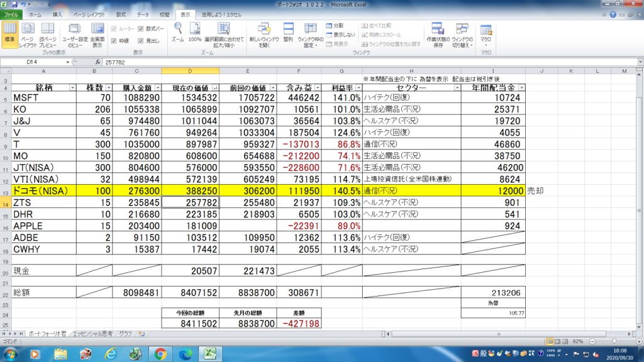Adjust the zoom slider in status bar
This screenshot has height=362, width=644.
tap(614, 341)
